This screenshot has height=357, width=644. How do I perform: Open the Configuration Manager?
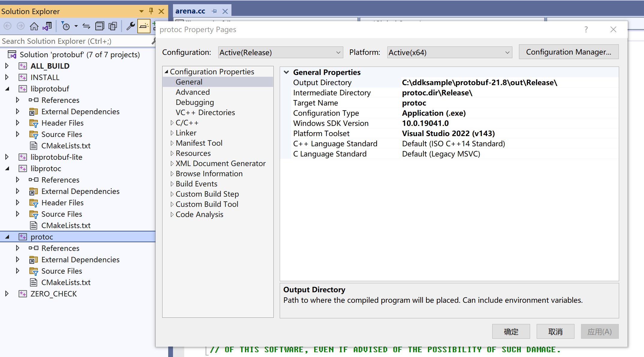[568, 52]
